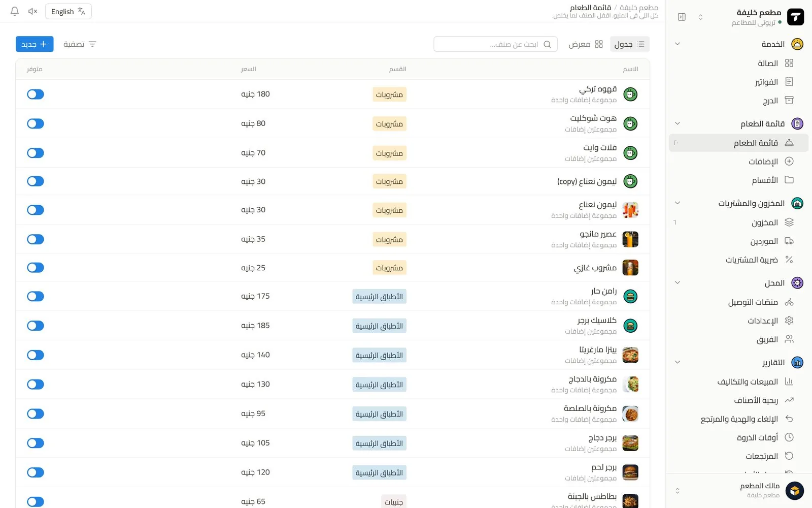
Task: Toggle availability for قهوه تركي
Action: point(36,94)
